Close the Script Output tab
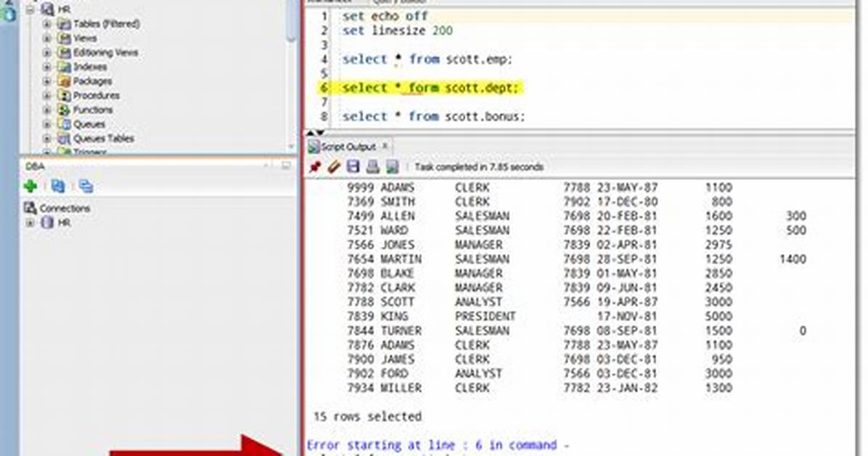The image size is (868, 456). tap(385, 146)
